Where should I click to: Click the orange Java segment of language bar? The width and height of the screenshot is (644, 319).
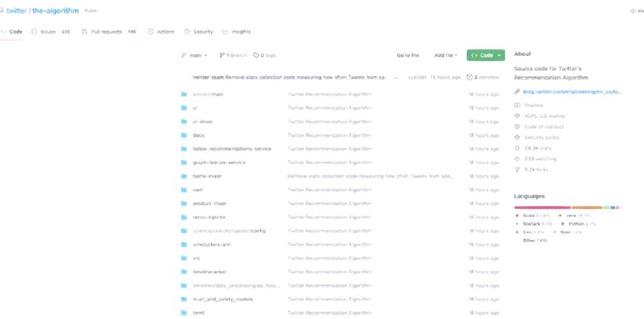click(x=587, y=207)
